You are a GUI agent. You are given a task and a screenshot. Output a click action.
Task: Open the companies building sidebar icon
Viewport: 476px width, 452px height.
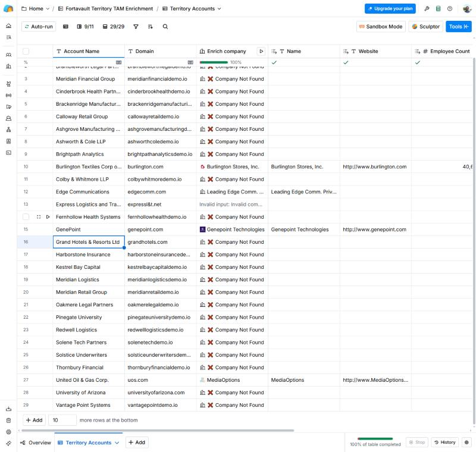8,66
